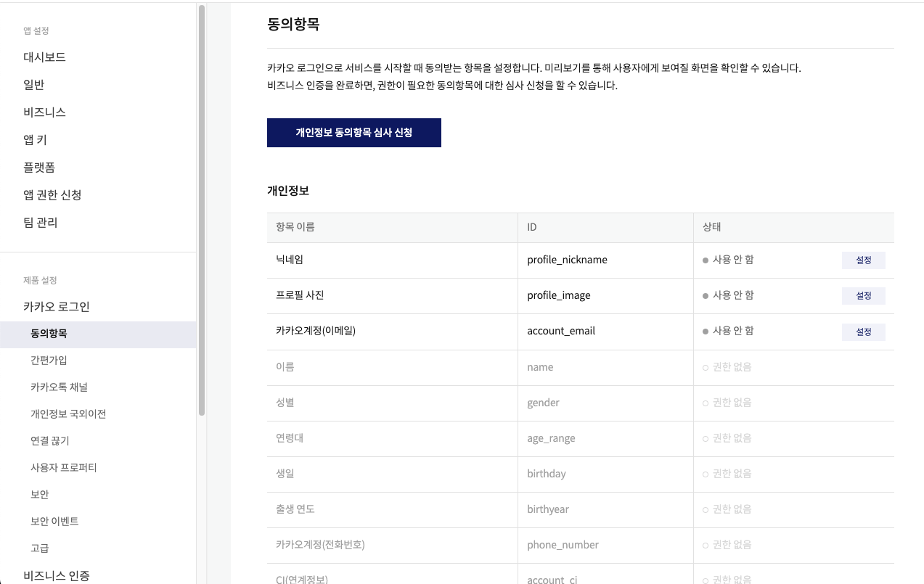Click 사용 안 함 status for 닉네임

click(728, 260)
